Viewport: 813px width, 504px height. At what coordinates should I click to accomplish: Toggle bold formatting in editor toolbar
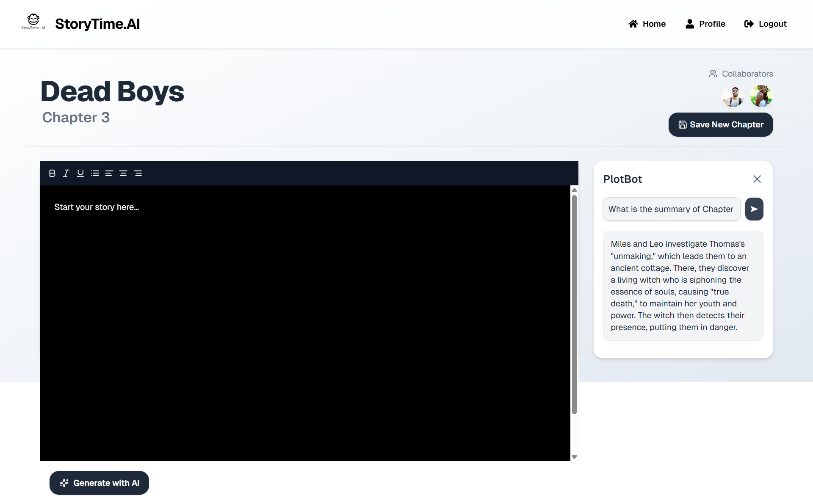(52, 173)
